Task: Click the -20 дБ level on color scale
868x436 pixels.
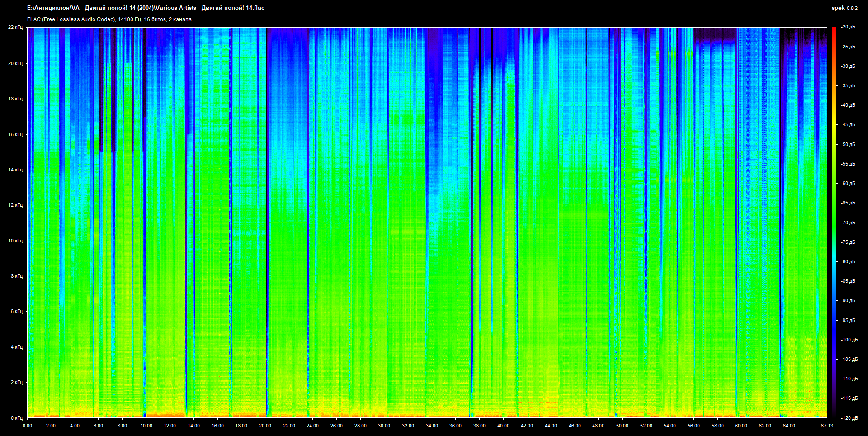Action: pos(848,27)
